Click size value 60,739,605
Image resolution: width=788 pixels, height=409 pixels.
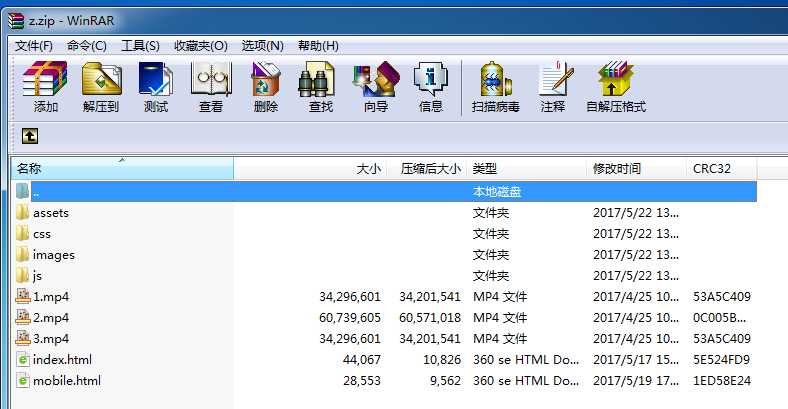350,318
